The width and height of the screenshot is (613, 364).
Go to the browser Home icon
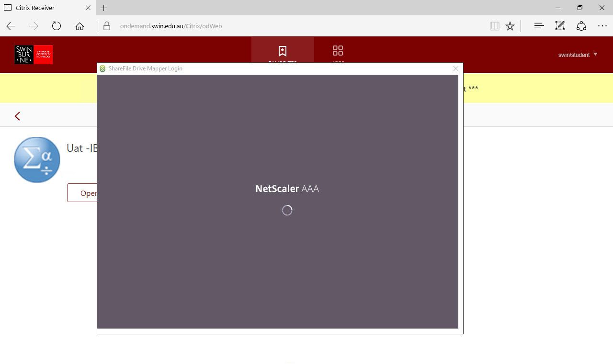pyautogui.click(x=79, y=26)
